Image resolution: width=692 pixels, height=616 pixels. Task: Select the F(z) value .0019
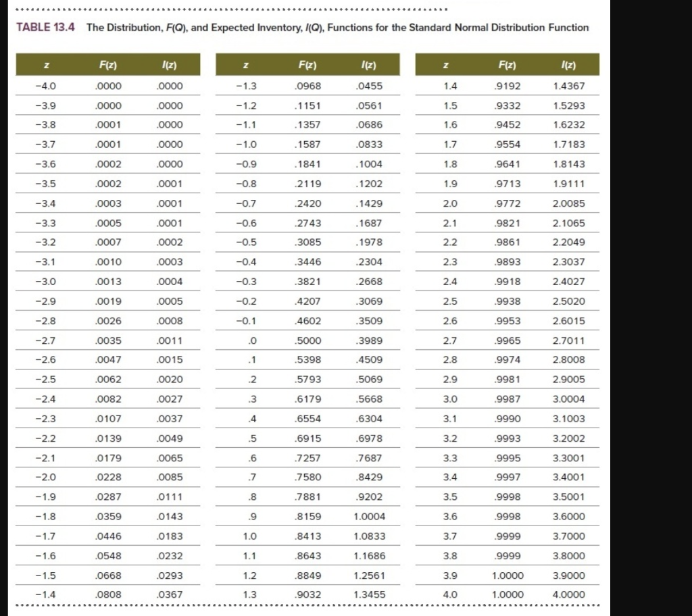click(108, 301)
